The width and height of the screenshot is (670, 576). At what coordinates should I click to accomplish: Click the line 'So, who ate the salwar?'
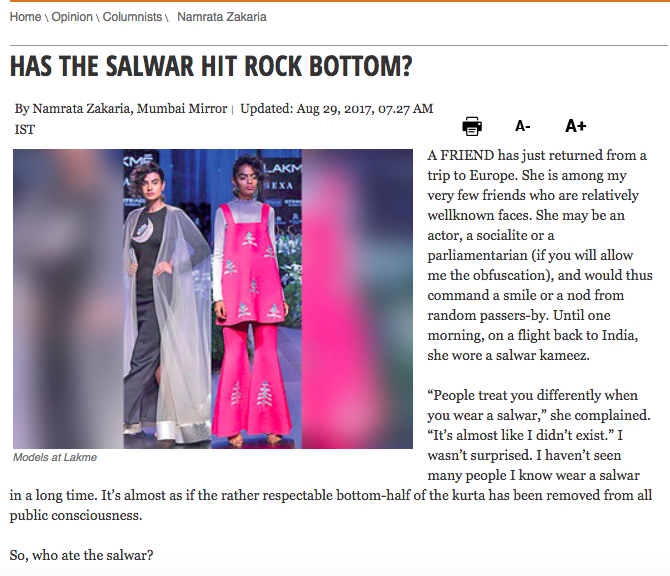coord(81,555)
